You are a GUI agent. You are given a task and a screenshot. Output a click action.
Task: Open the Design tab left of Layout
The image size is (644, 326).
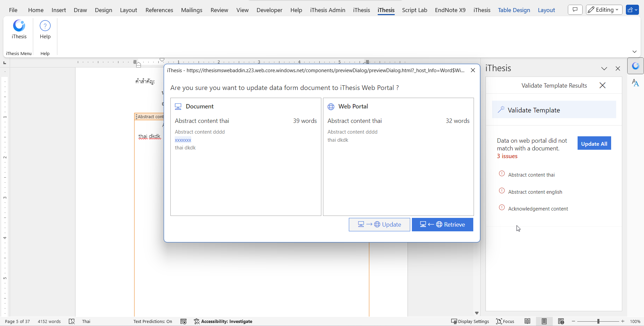(x=104, y=10)
